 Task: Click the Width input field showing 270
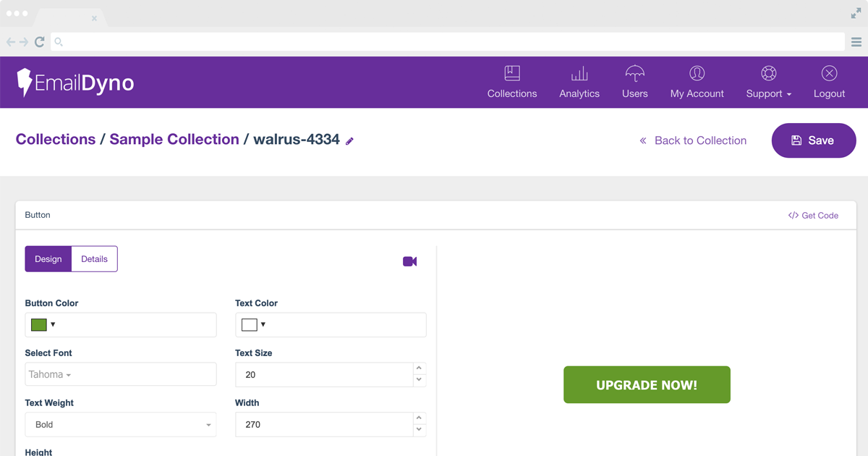323,425
